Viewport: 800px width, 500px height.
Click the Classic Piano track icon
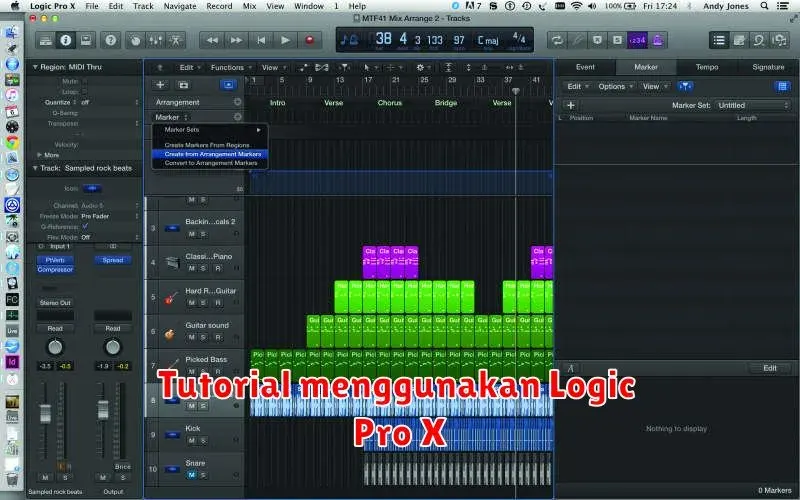[x=172, y=262]
